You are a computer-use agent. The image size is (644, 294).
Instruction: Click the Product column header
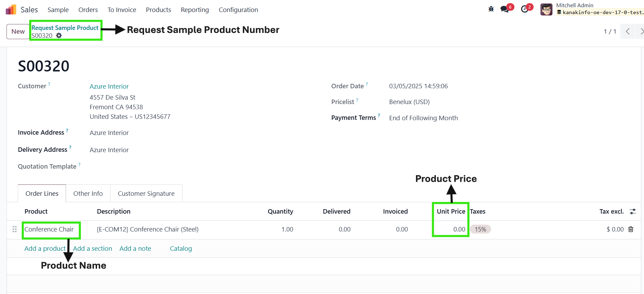pyautogui.click(x=36, y=211)
